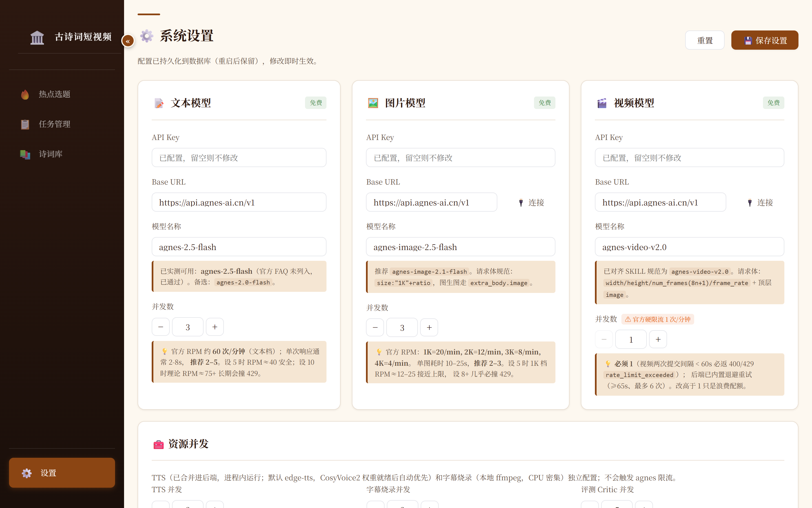Image resolution: width=812 pixels, height=508 pixels.
Task: Click the 文本模型 card heading
Action: 191,103
